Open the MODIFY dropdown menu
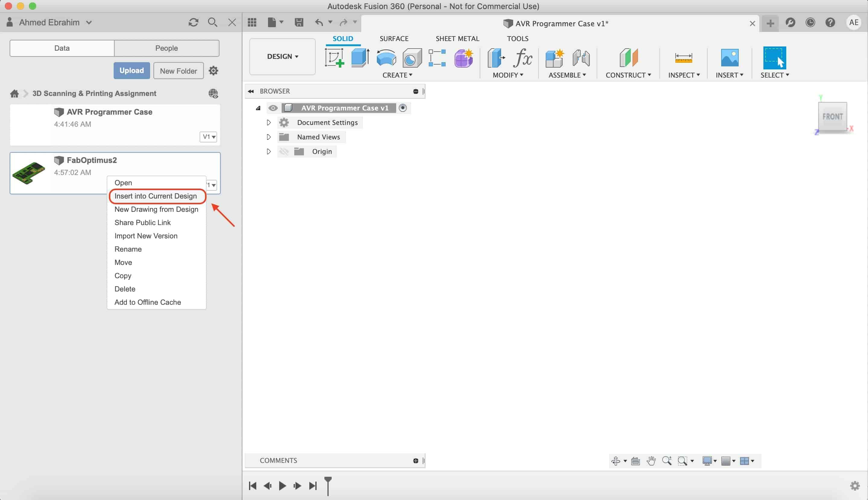The width and height of the screenshot is (868, 500). point(508,75)
